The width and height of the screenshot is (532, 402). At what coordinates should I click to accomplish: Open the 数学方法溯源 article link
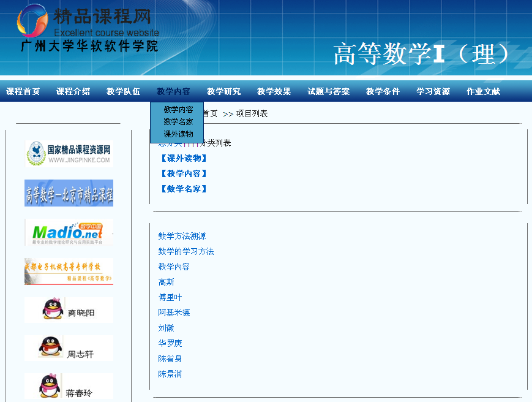point(182,236)
